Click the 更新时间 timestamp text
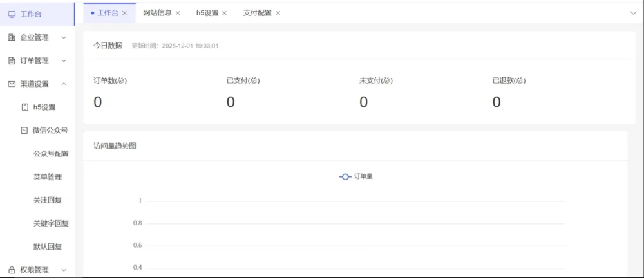This screenshot has height=278, width=644. pos(175,46)
